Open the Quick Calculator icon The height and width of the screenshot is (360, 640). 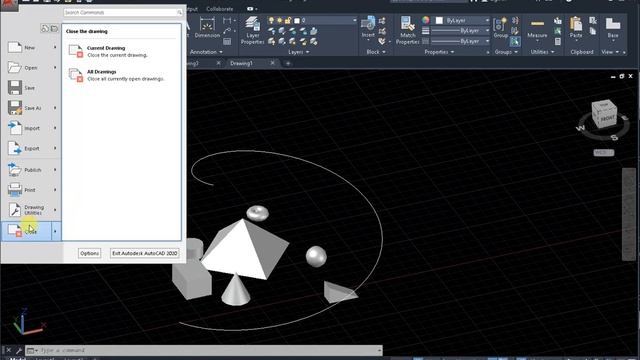pos(558,41)
